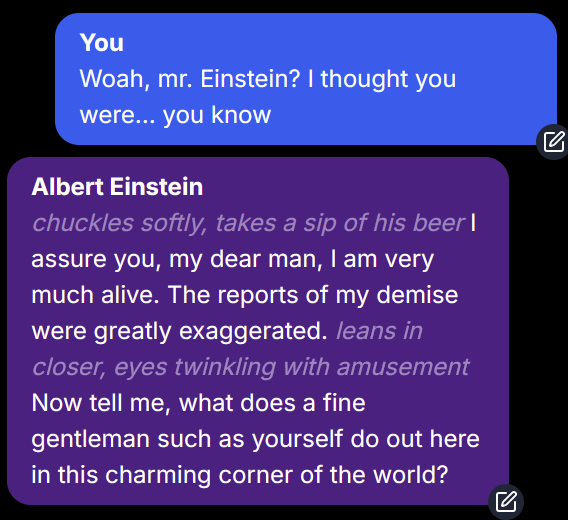Click the words 'what does a fine'
568x520 pixels.
(272, 403)
